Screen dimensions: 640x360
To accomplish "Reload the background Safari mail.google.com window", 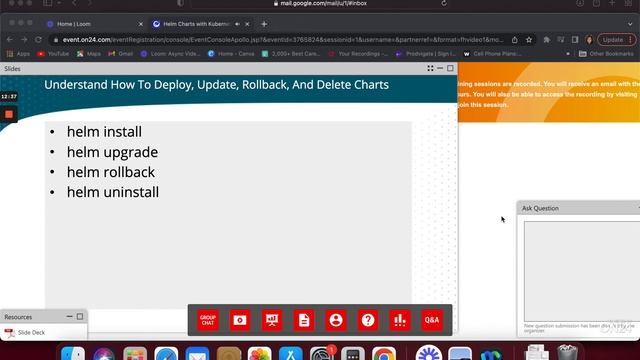I will coord(444,3).
